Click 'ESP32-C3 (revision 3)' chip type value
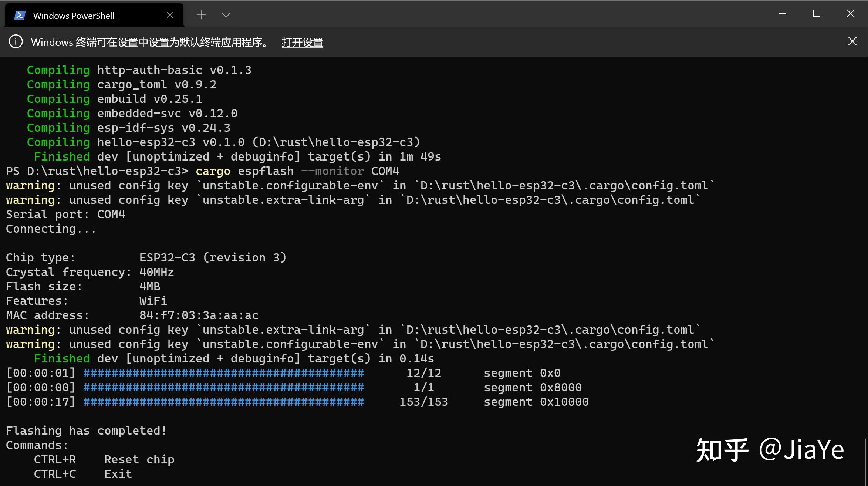Screen dimensions: 868x486 [213, 257]
